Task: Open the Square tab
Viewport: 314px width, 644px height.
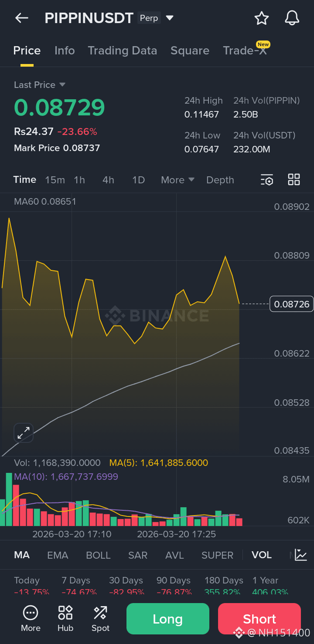Action: tap(190, 51)
